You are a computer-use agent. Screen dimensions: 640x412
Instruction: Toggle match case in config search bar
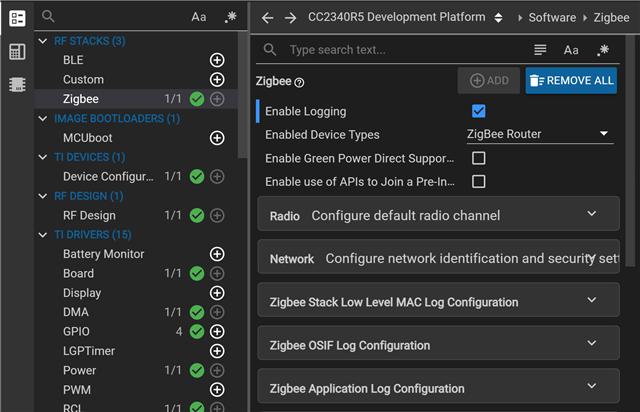pos(571,50)
